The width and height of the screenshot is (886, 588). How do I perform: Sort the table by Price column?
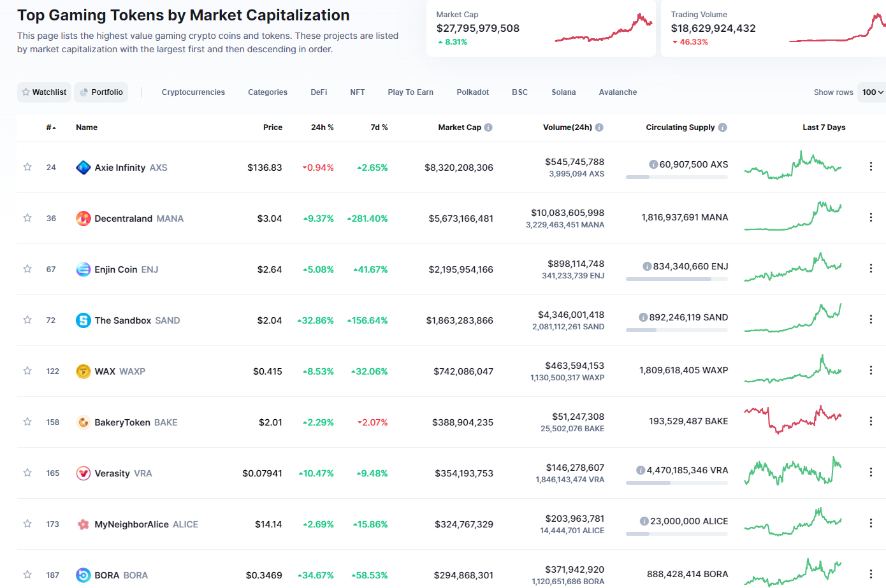(x=273, y=127)
